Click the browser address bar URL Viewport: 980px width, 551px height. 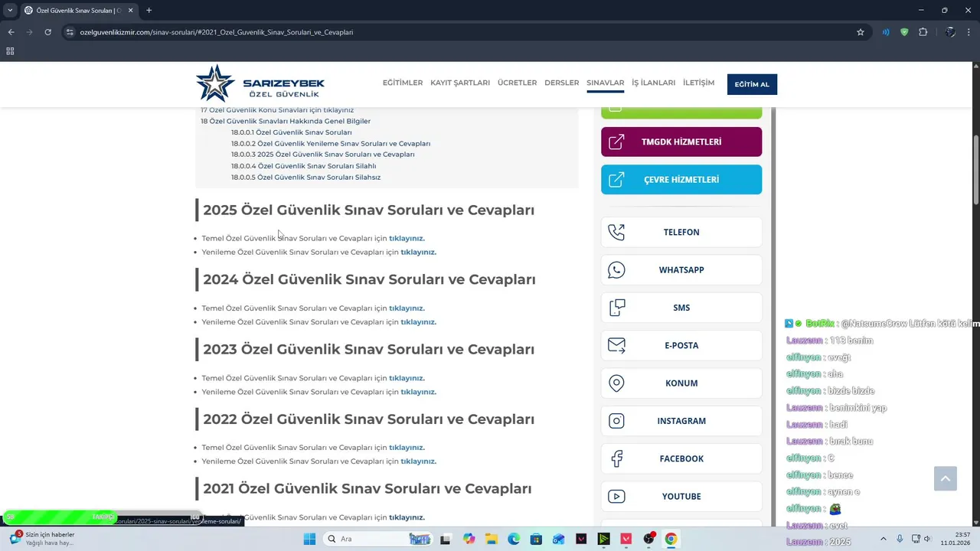(x=217, y=32)
